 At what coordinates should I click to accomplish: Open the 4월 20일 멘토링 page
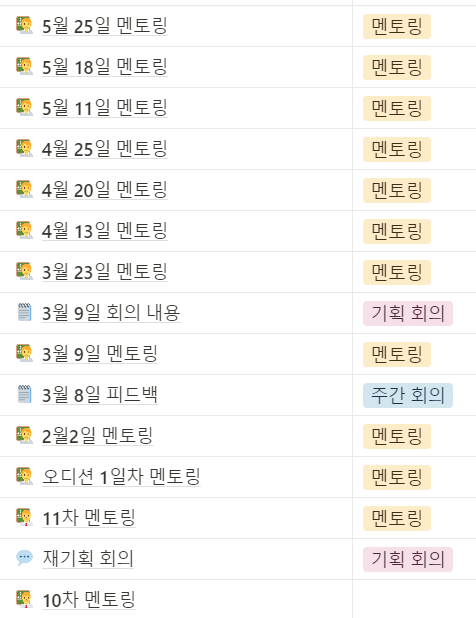pos(105,190)
